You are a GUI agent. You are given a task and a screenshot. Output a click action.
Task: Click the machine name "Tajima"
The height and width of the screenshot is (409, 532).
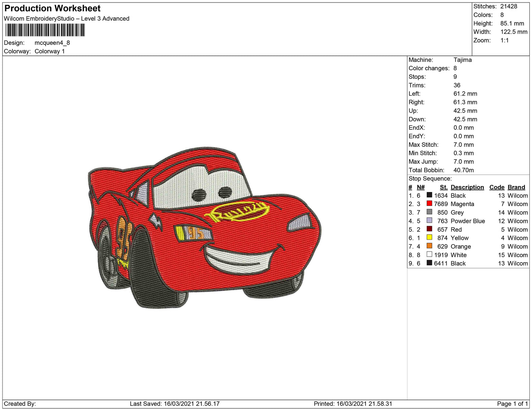(462, 60)
